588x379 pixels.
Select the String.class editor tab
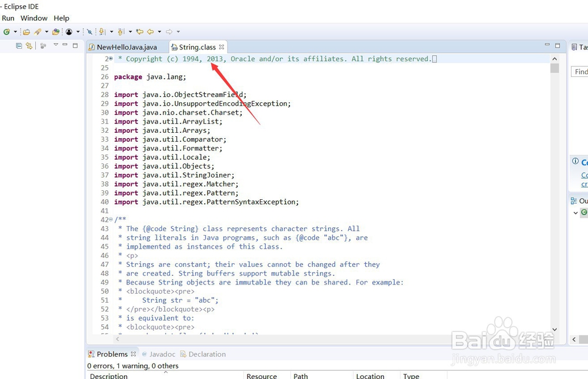197,47
